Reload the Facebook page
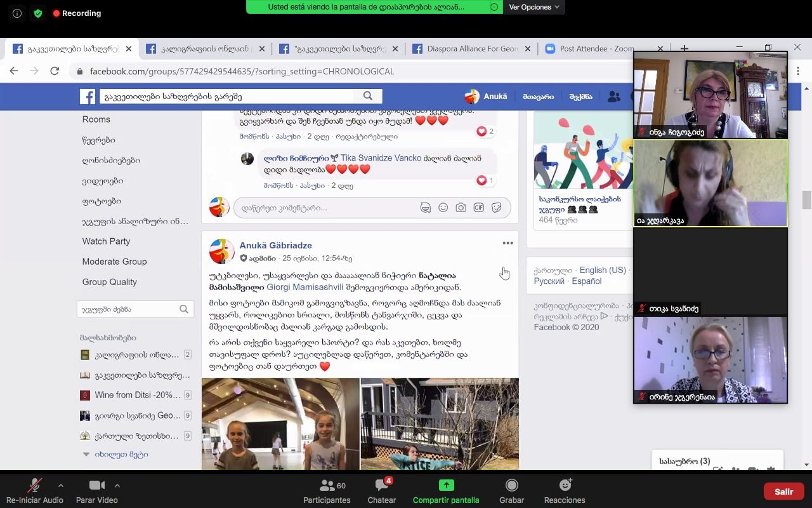The width and height of the screenshot is (812, 508). (x=55, y=71)
